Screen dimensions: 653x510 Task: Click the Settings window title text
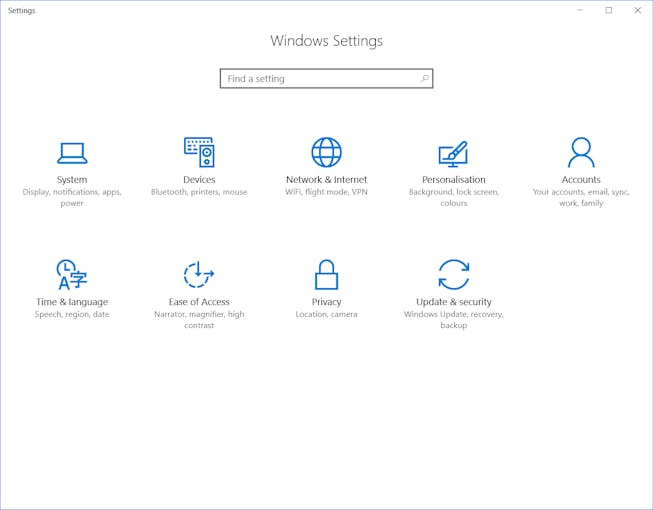pos(22,10)
